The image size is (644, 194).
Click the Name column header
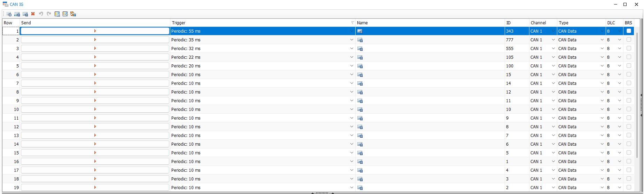tap(430, 23)
